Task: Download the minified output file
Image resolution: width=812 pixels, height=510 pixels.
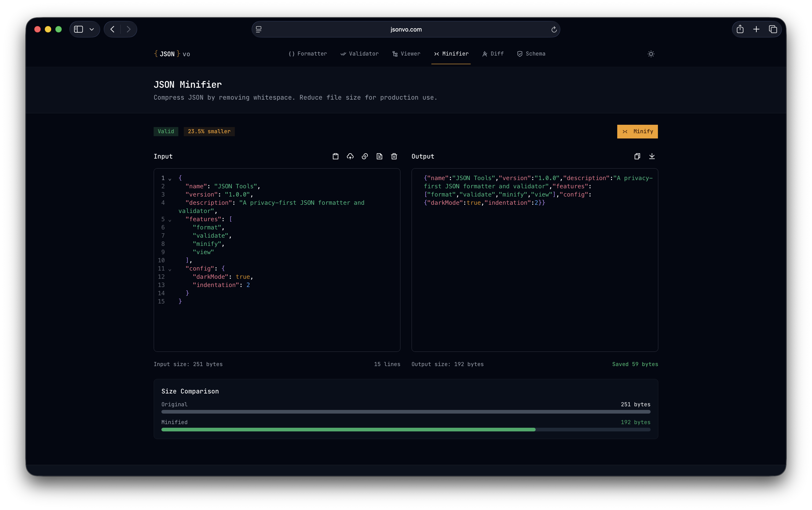Action: (x=652, y=156)
